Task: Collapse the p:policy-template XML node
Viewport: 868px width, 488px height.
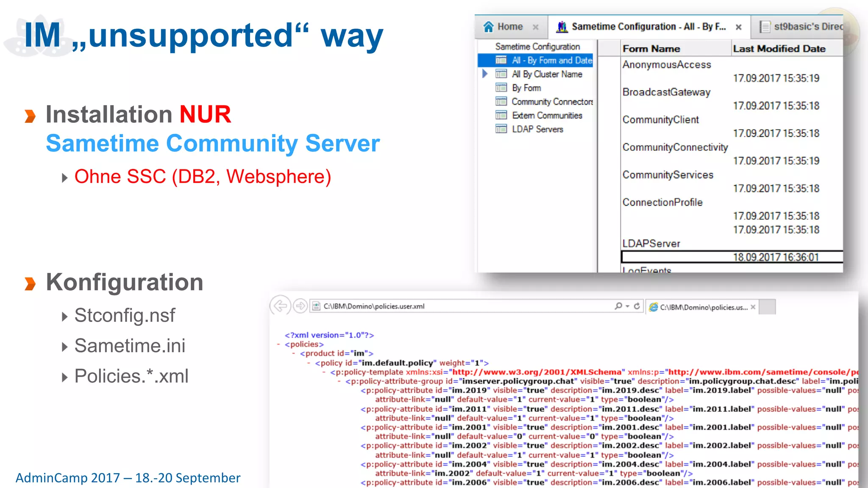Action: 324,372
